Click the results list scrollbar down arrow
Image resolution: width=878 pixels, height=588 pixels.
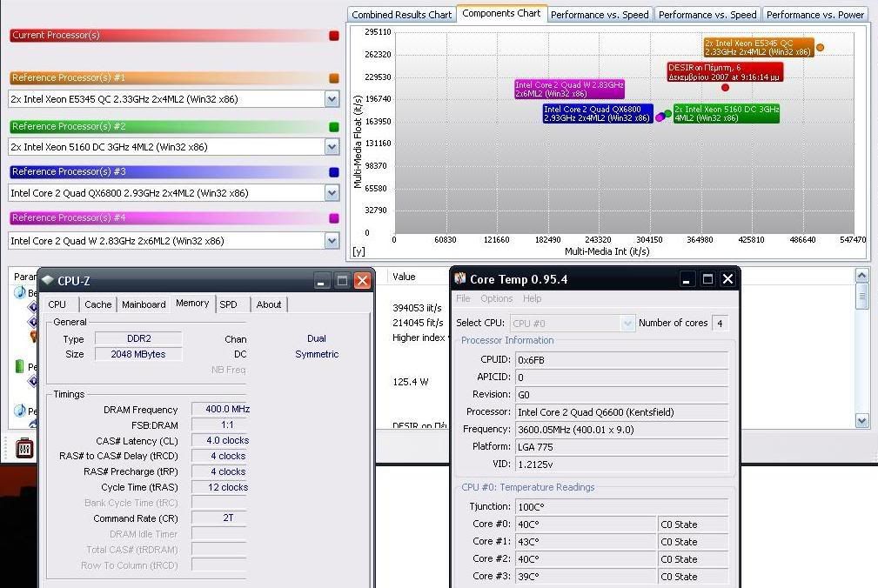[x=862, y=421]
